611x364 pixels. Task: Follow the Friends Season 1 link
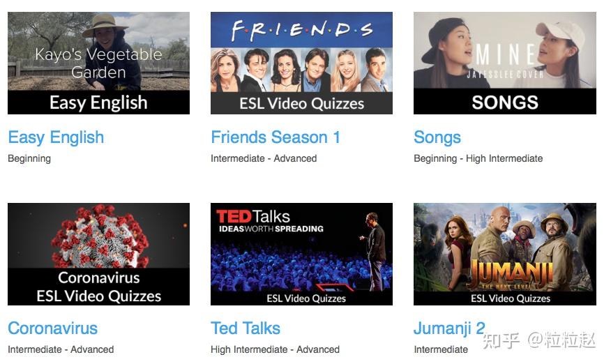click(x=276, y=137)
